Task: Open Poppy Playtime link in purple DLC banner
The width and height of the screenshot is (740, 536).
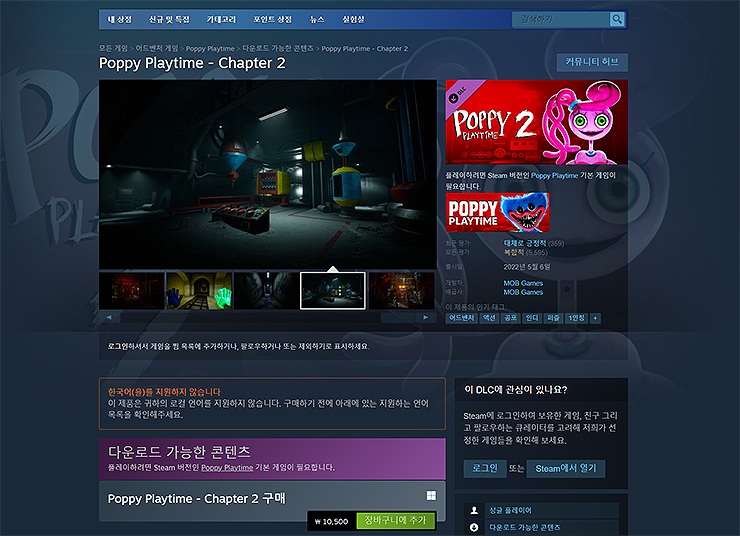Action: point(227,468)
